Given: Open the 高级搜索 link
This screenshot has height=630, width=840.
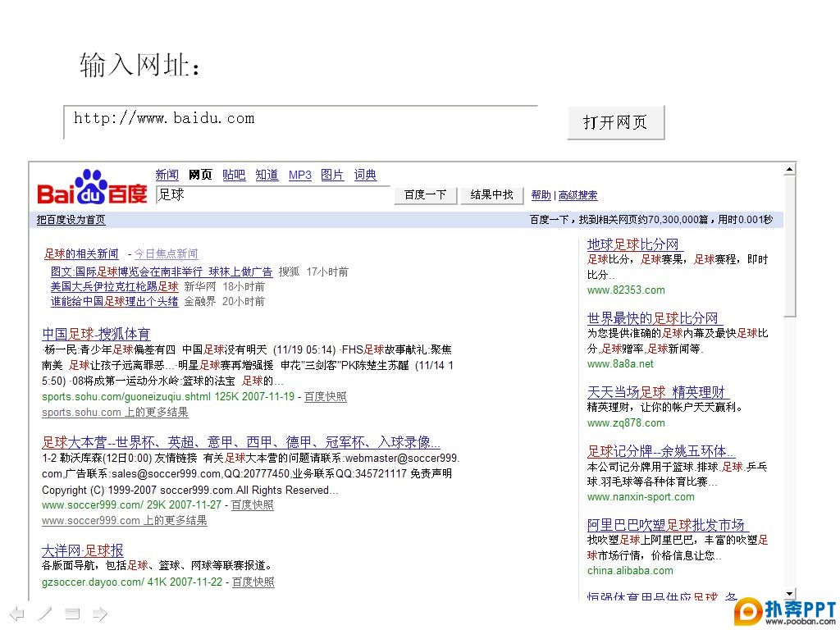Looking at the screenshot, I should 578,195.
